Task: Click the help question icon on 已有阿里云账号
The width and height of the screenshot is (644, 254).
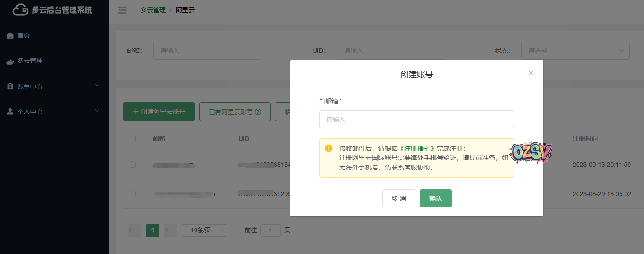Action: click(258, 112)
